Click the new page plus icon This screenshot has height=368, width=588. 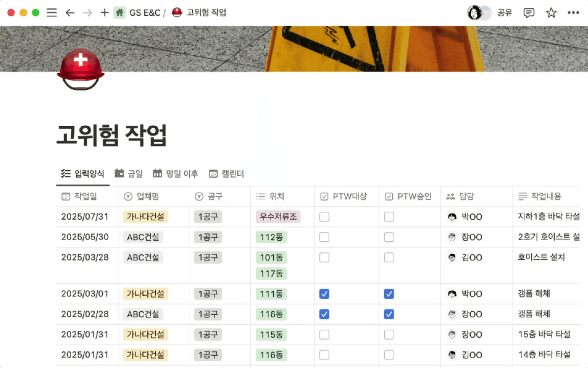104,13
